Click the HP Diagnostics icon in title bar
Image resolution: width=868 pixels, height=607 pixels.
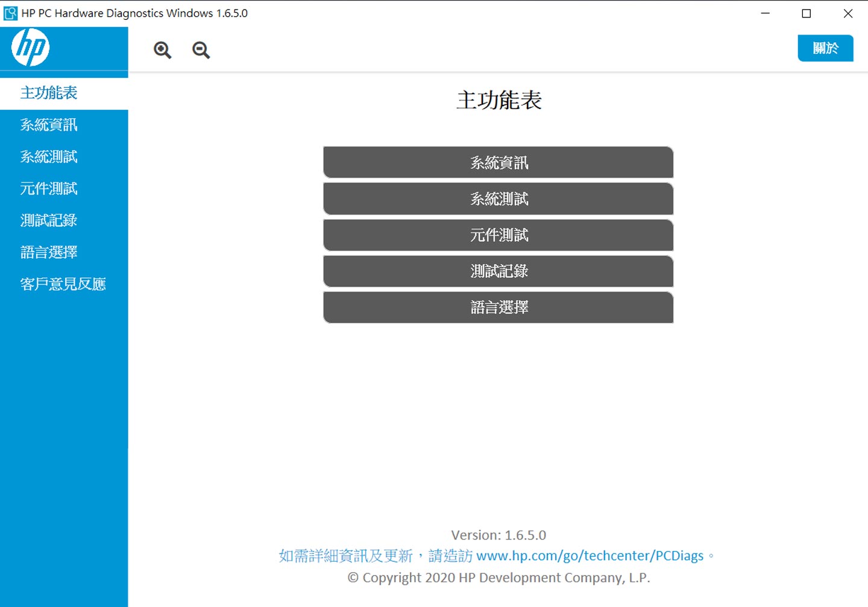pyautogui.click(x=10, y=13)
